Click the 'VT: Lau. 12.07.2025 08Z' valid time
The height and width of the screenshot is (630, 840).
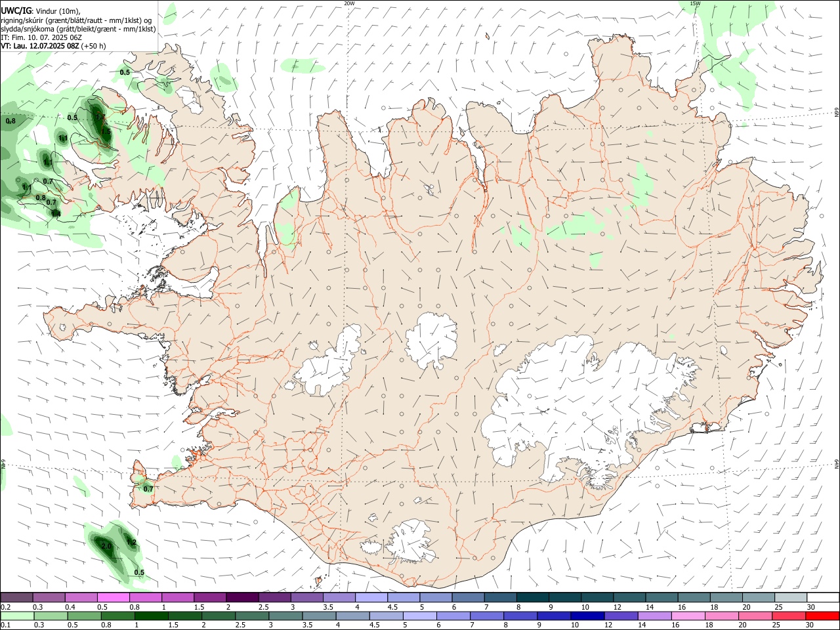(40, 46)
